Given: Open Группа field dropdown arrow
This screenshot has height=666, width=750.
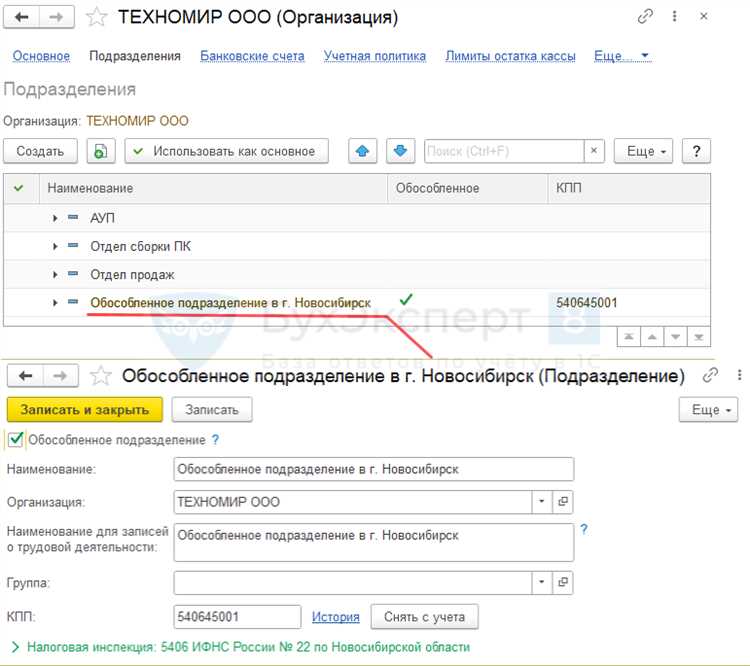Looking at the screenshot, I should (x=542, y=582).
